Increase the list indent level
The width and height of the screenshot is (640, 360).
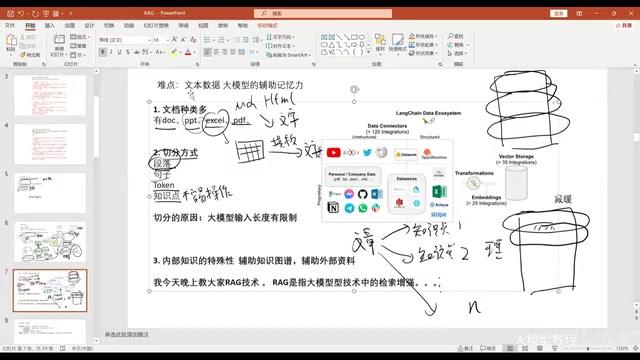245,40
